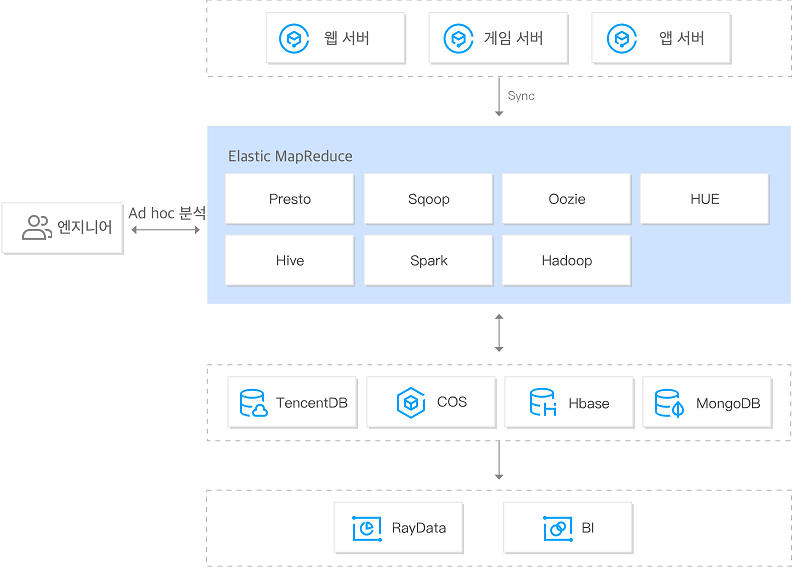Select the HUE box
Image resolution: width=792 pixels, height=567 pixels.
[705, 199]
